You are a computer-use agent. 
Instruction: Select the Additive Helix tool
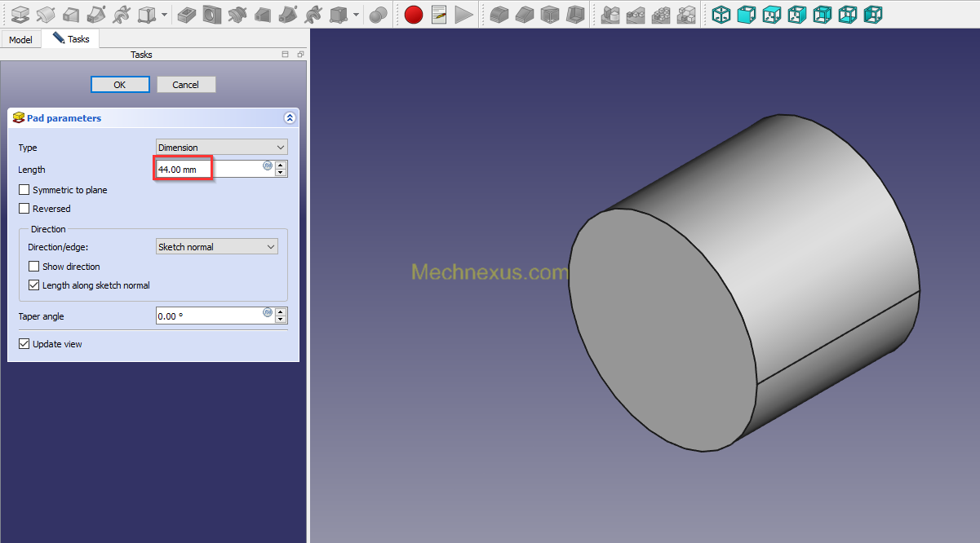tap(122, 14)
